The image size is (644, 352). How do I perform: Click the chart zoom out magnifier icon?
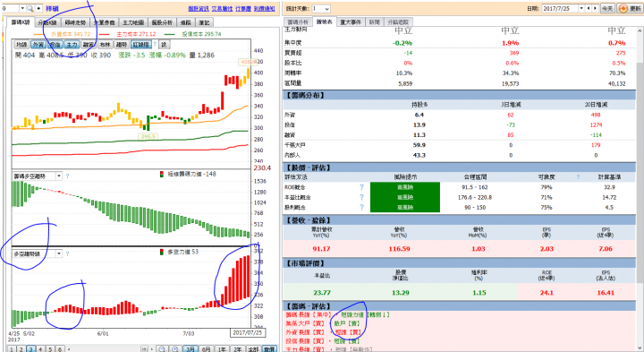(162, 349)
